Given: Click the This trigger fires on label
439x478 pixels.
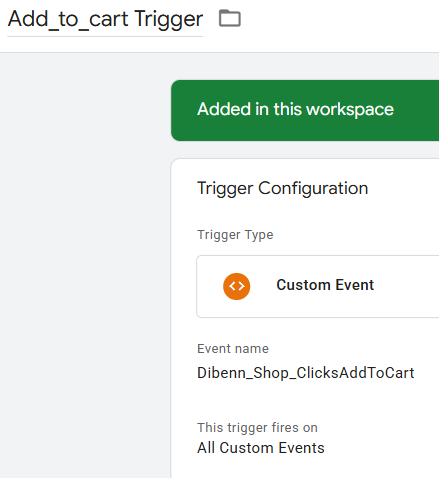Looking at the screenshot, I should pos(257,428).
